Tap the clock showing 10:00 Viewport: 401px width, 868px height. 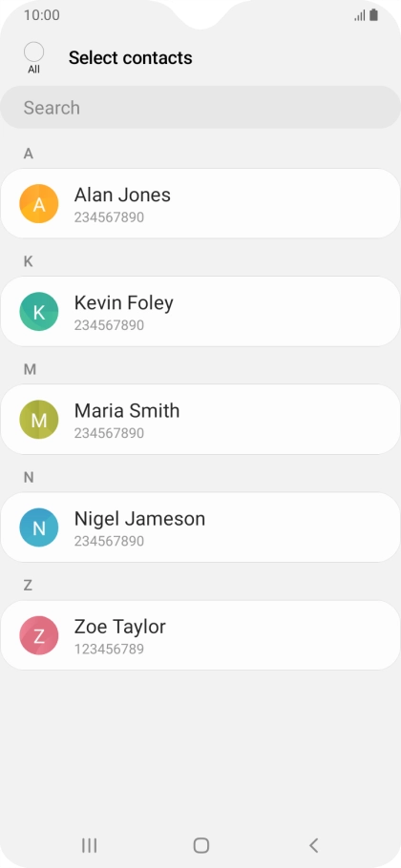(x=42, y=15)
